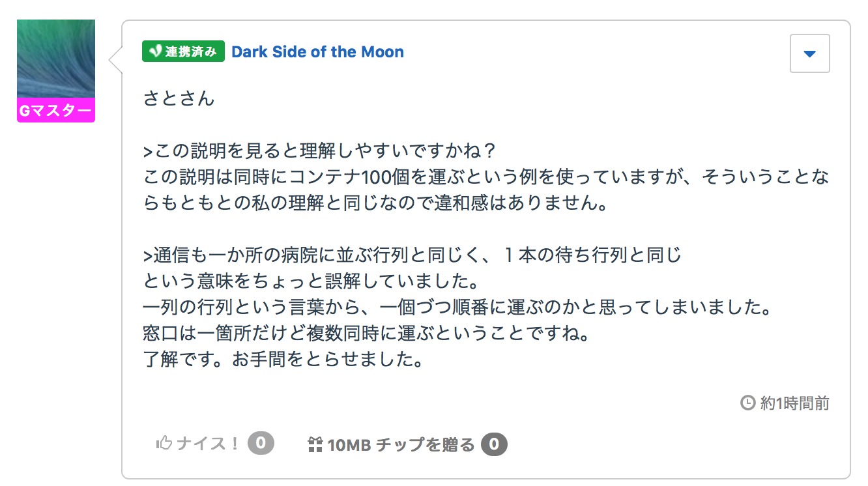Click the chip count badge showing 0
The height and width of the screenshot is (486, 868).
[x=494, y=445]
